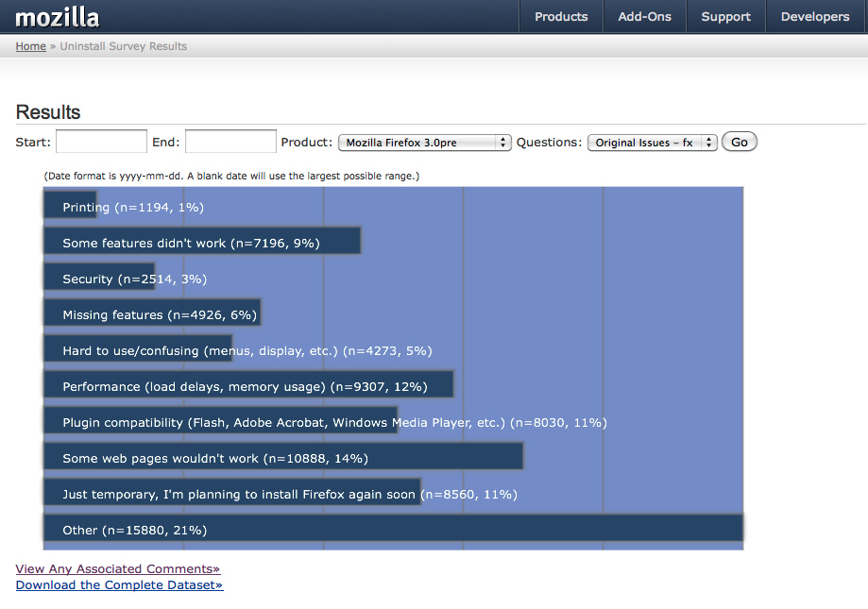This screenshot has width=868, height=609.
Task: Click the End date input field
Action: [230, 142]
